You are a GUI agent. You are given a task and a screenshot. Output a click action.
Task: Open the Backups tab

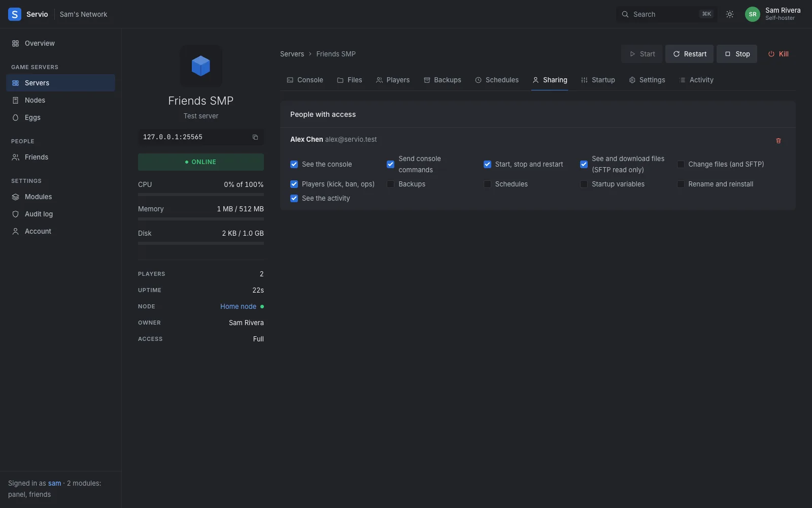[443, 80]
